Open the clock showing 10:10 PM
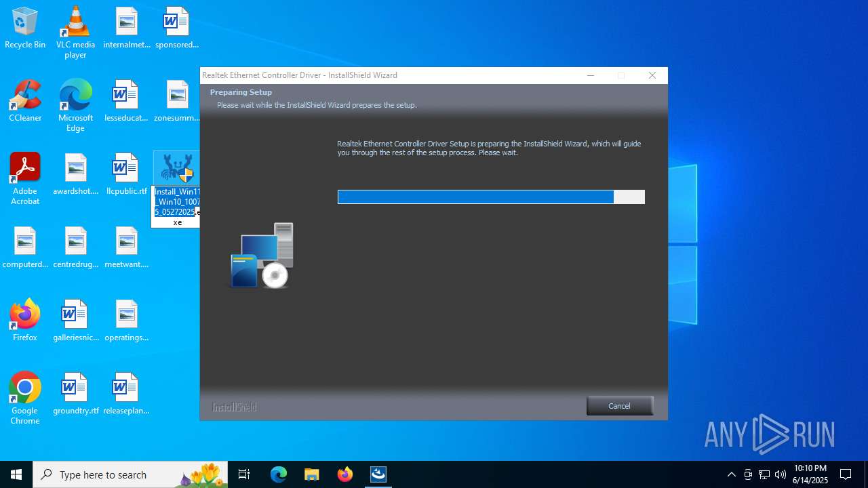868x488 pixels. 810,474
